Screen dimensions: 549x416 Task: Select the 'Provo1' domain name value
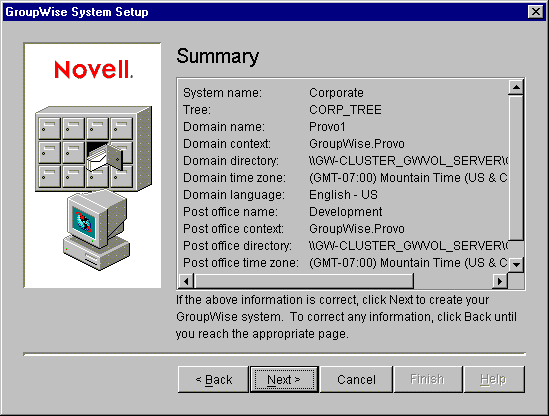point(327,127)
